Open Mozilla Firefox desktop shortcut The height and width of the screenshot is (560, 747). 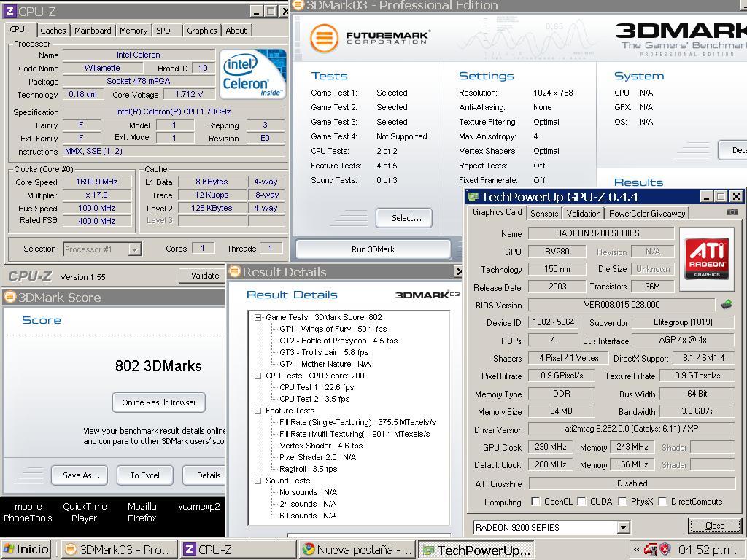point(142,513)
